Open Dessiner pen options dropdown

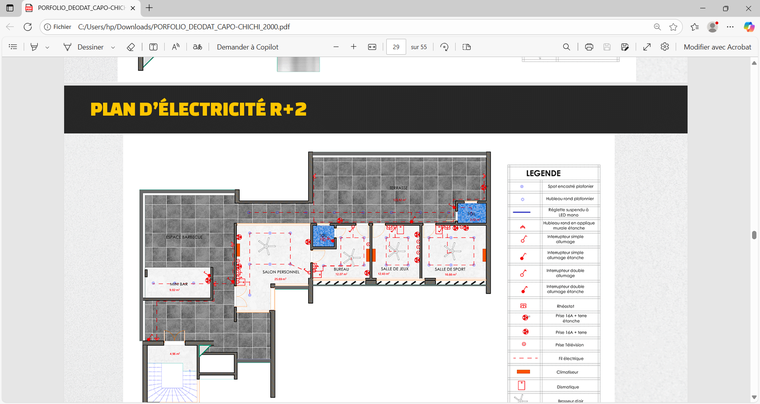pyautogui.click(x=113, y=47)
